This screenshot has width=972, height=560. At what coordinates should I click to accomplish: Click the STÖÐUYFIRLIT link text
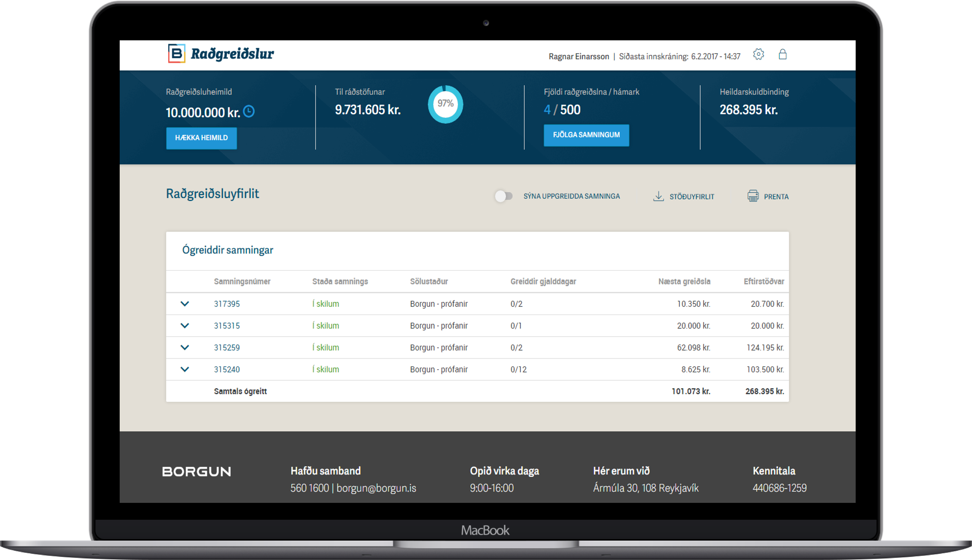coord(692,197)
